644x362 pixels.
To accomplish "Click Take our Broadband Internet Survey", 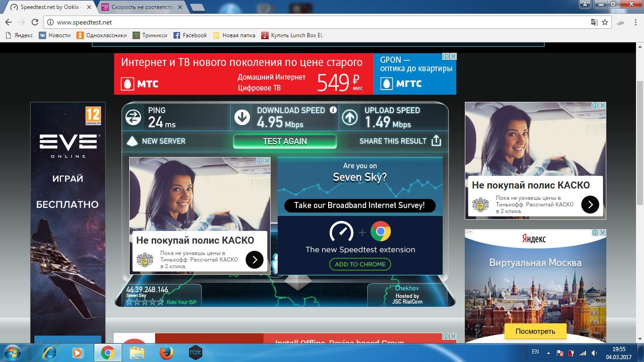I will (x=360, y=206).
